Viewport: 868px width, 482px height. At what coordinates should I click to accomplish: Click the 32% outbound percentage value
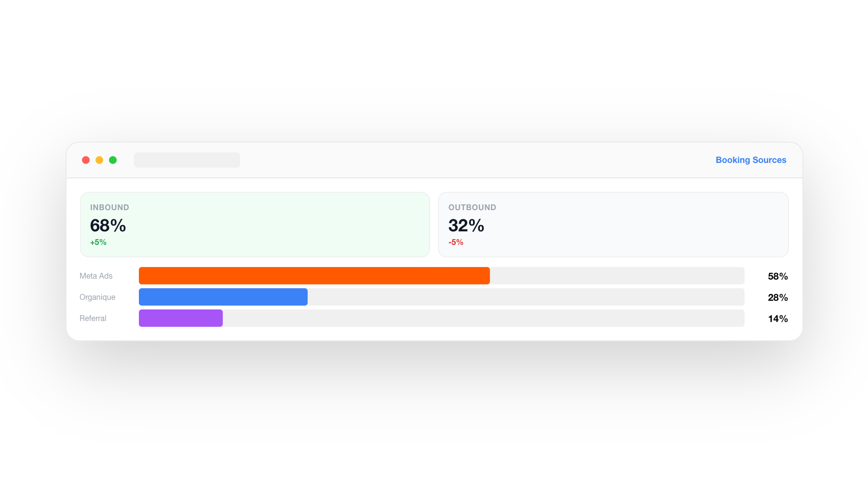(465, 226)
